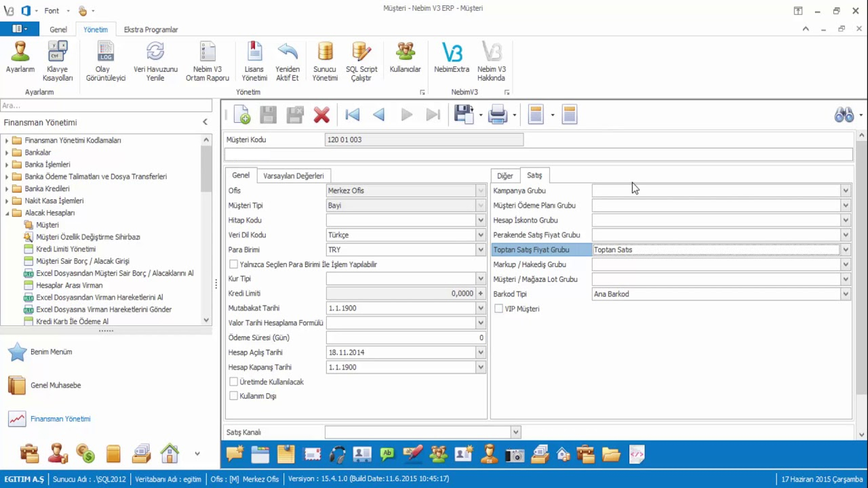
Task: Click the binoculars search icon
Action: (x=844, y=115)
